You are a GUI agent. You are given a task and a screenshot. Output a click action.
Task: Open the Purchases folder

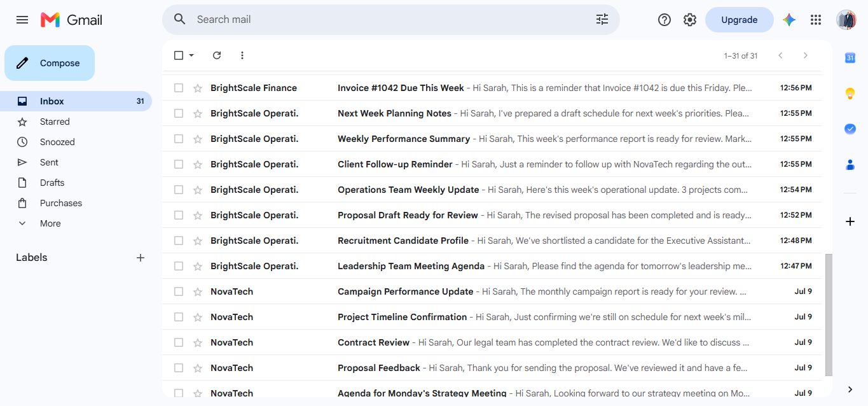(x=76, y=203)
